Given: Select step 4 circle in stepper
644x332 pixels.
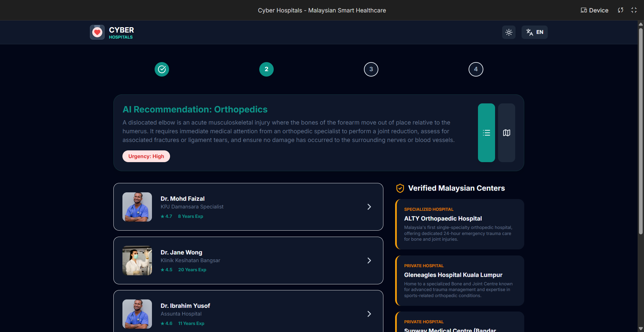Looking at the screenshot, I should coord(476,69).
